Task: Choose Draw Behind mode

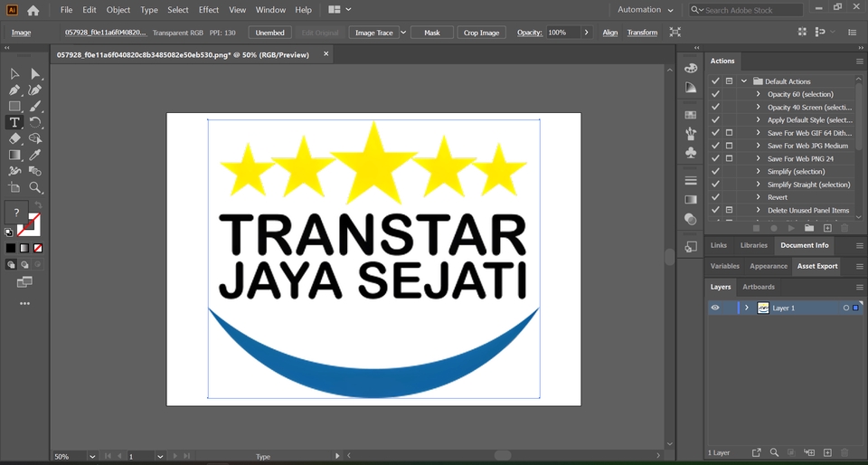Action: (x=24, y=264)
